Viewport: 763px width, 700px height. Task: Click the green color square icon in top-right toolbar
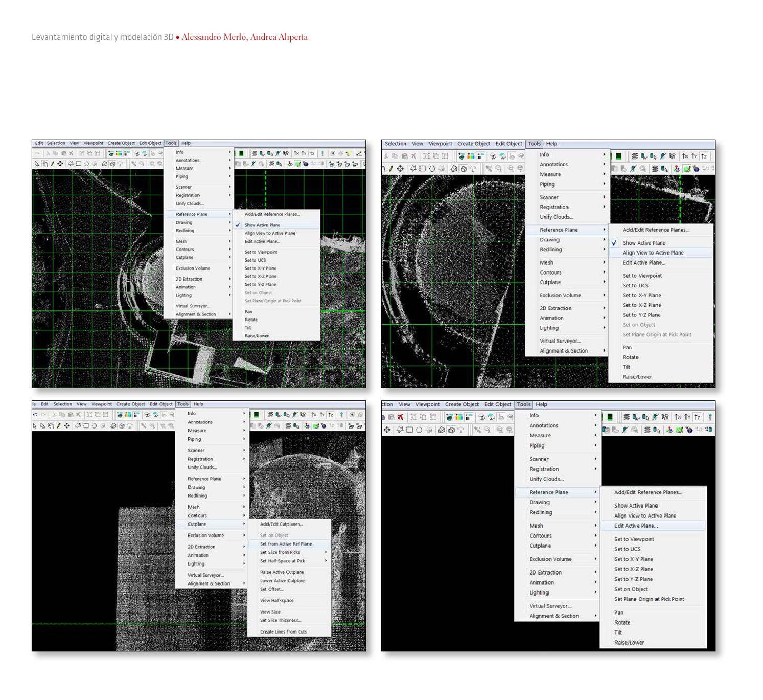tap(618, 156)
